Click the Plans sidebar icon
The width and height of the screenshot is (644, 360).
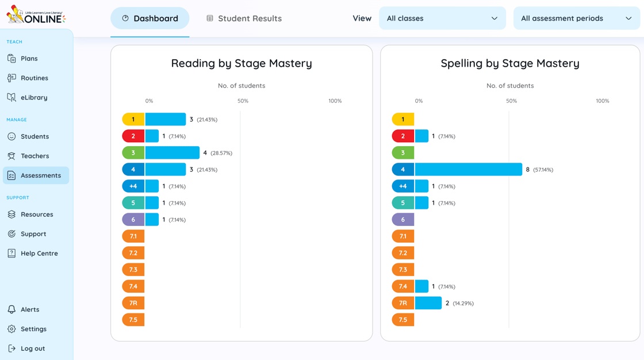coord(11,59)
